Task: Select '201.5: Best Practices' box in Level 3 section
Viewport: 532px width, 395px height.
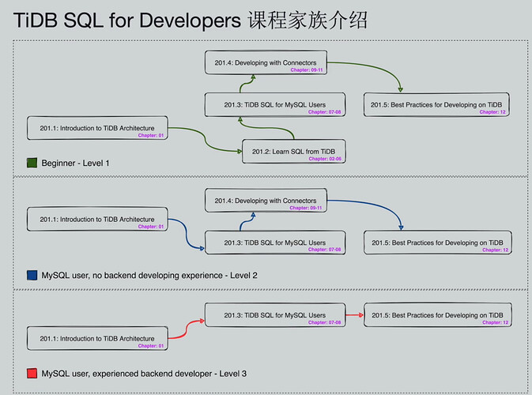Action: (438, 315)
